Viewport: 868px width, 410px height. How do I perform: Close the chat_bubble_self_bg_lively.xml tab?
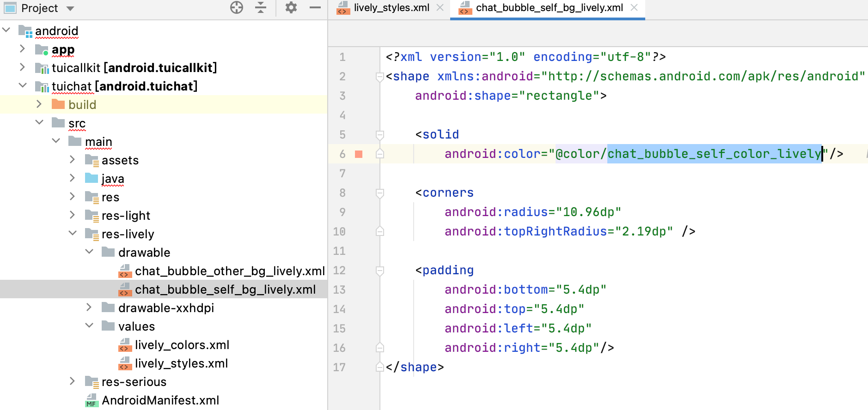point(634,8)
